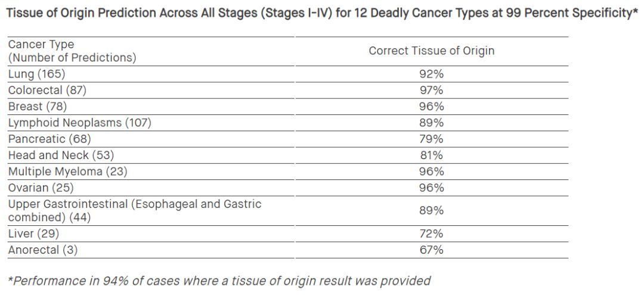Click the 79% value for Pancreatic
644x295 pixels.
pyautogui.click(x=431, y=139)
